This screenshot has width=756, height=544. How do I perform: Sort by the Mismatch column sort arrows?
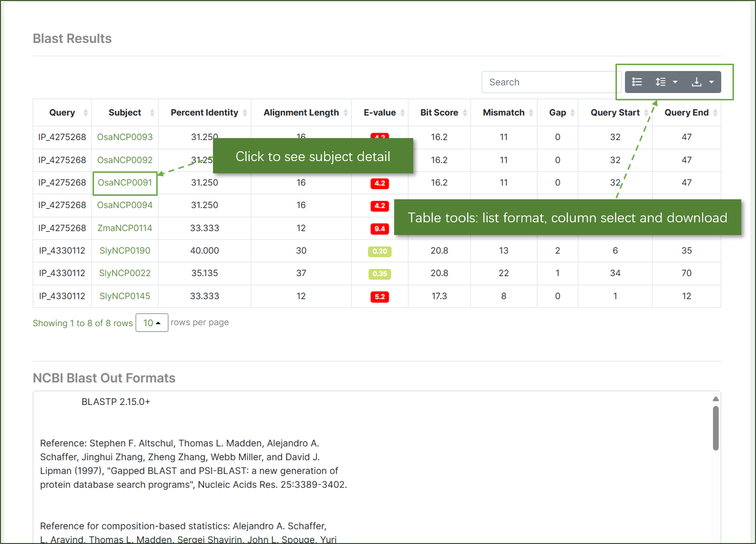531,113
